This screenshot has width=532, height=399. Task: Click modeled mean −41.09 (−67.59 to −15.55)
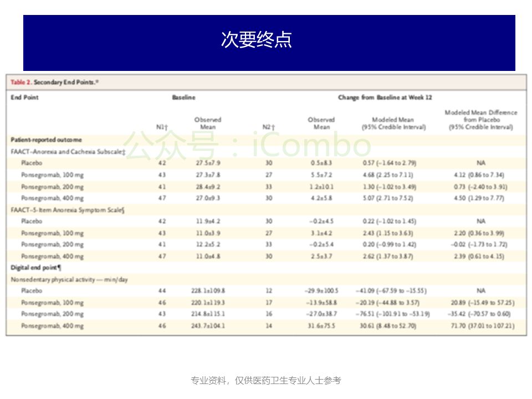click(391, 291)
